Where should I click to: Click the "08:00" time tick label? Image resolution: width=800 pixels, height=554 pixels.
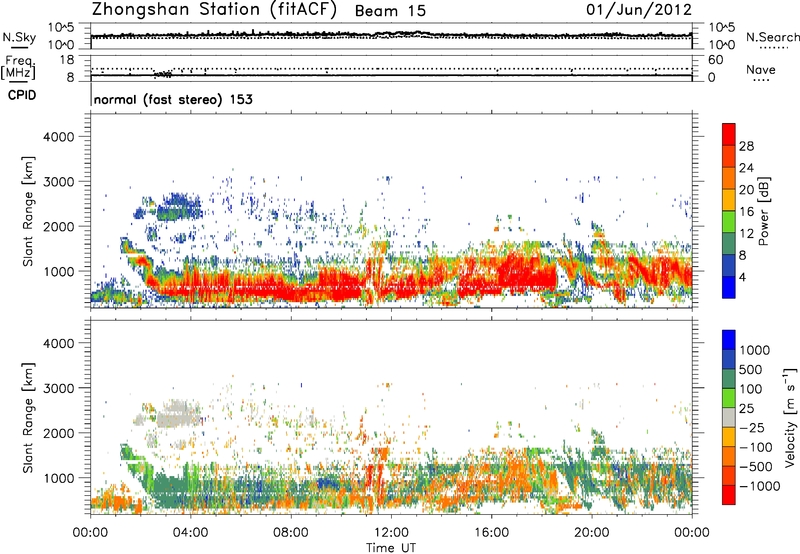click(291, 533)
